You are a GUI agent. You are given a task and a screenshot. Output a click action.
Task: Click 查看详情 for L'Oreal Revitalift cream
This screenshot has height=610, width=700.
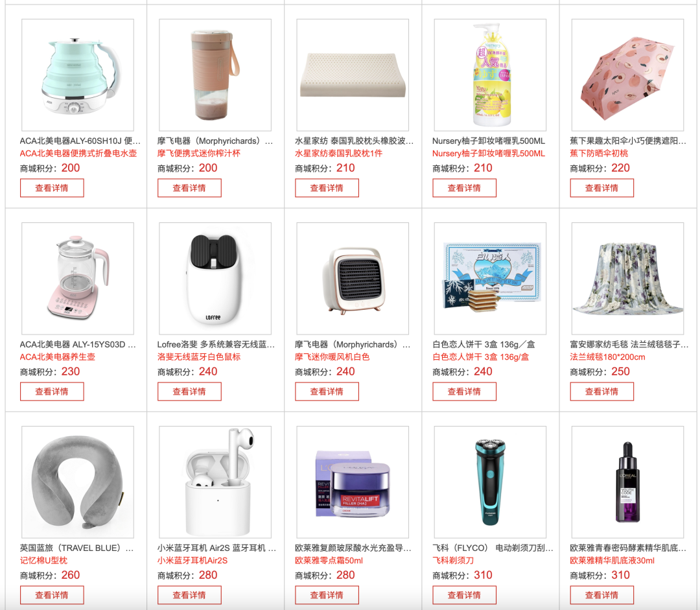tap(327, 595)
